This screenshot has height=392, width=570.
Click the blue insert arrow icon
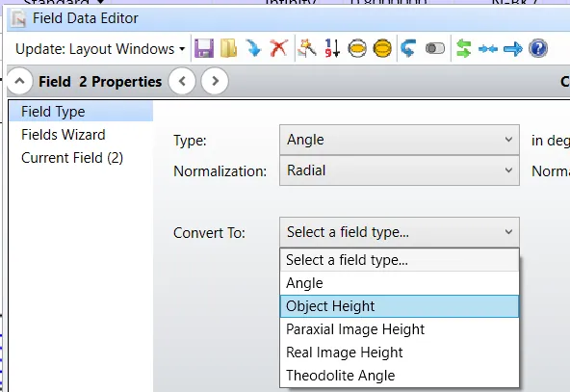253,48
